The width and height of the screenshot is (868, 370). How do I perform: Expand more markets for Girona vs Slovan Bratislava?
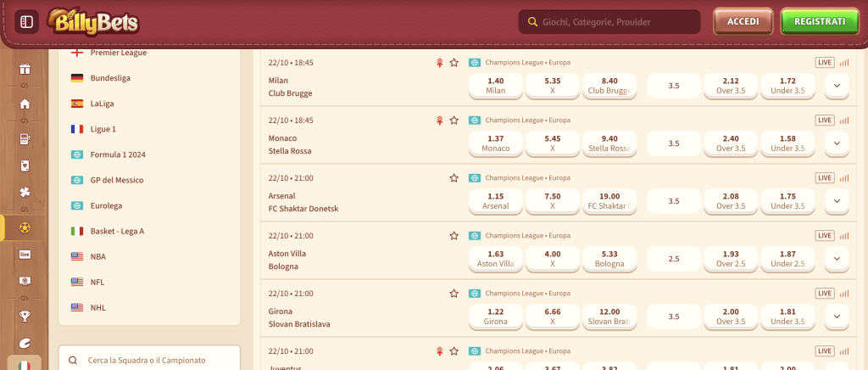coord(837,316)
